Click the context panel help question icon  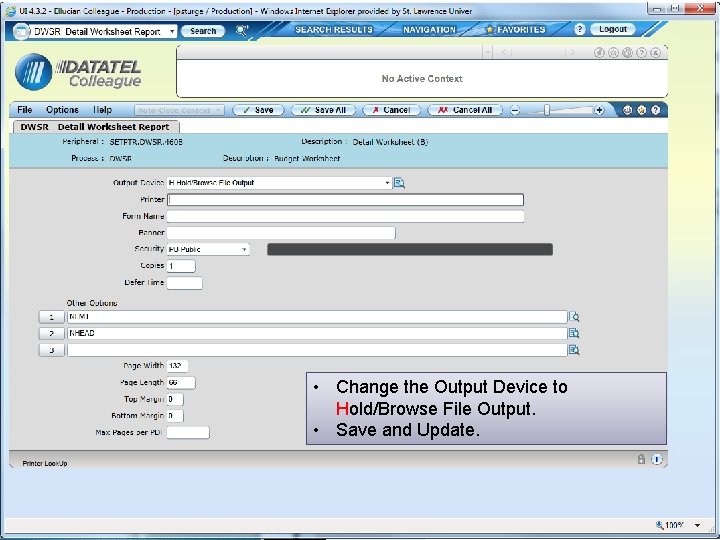pyautogui.click(x=641, y=53)
